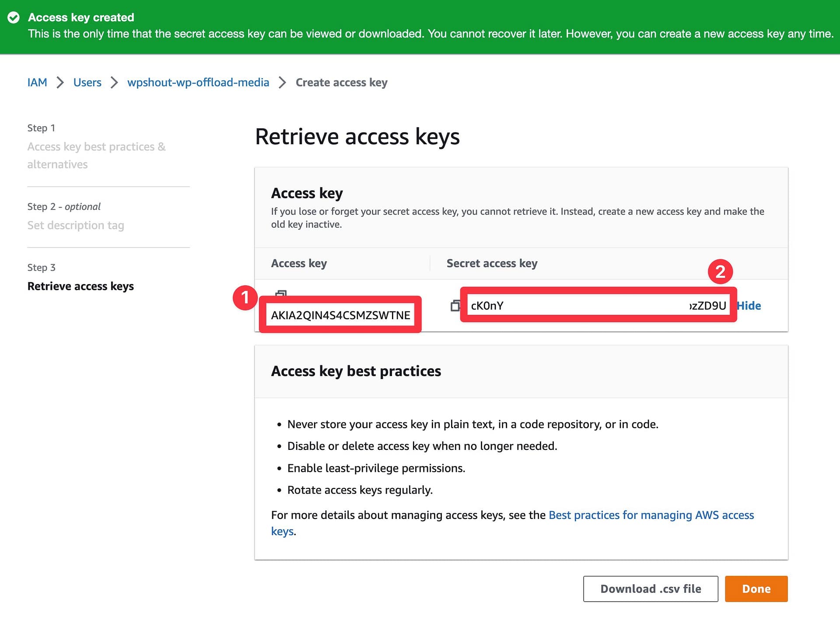Screen dimensions: 840x620
Task: Follow the Best practices for managing AWS access keys link
Action: [651, 515]
